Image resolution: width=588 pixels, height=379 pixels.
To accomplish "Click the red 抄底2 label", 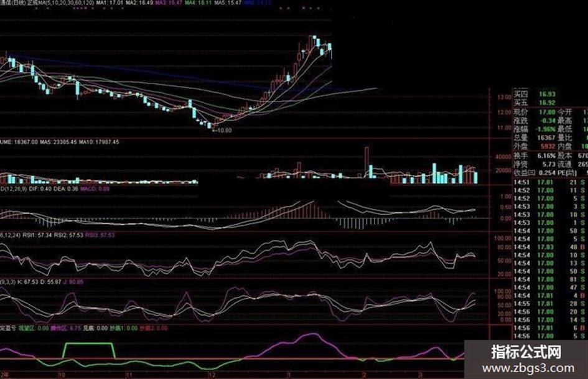I will [x=154, y=329].
